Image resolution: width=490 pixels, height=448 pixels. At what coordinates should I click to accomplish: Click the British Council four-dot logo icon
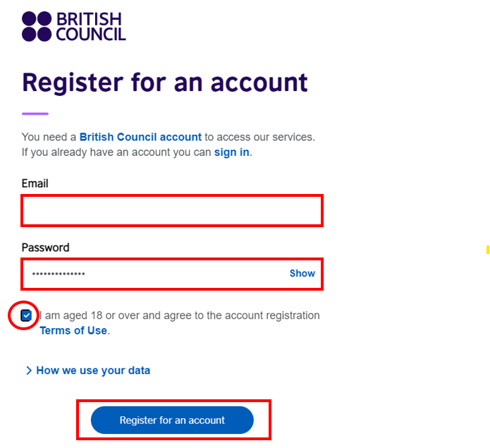click(x=37, y=26)
